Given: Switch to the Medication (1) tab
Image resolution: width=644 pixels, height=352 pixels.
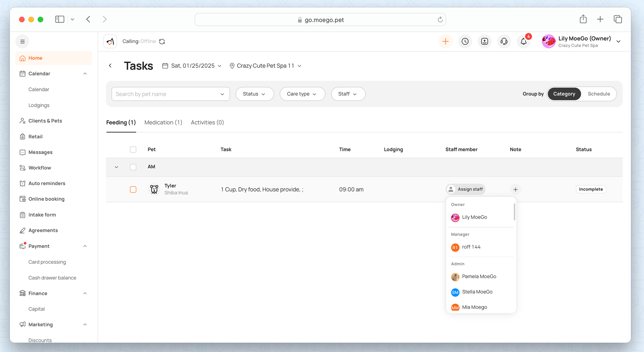Looking at the screenshot, I should tap(163, 122).
